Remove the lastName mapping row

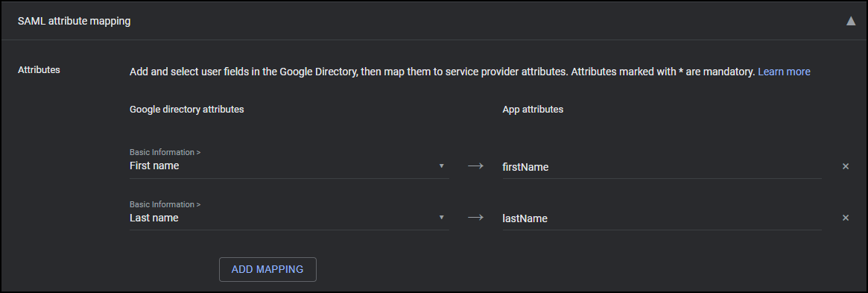click(x=846, y=218)
